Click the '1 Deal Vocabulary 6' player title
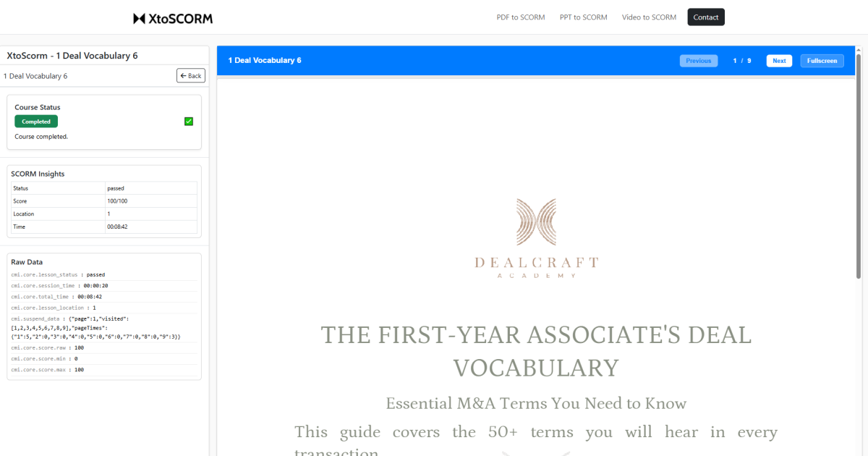 [x=265, y=61]
